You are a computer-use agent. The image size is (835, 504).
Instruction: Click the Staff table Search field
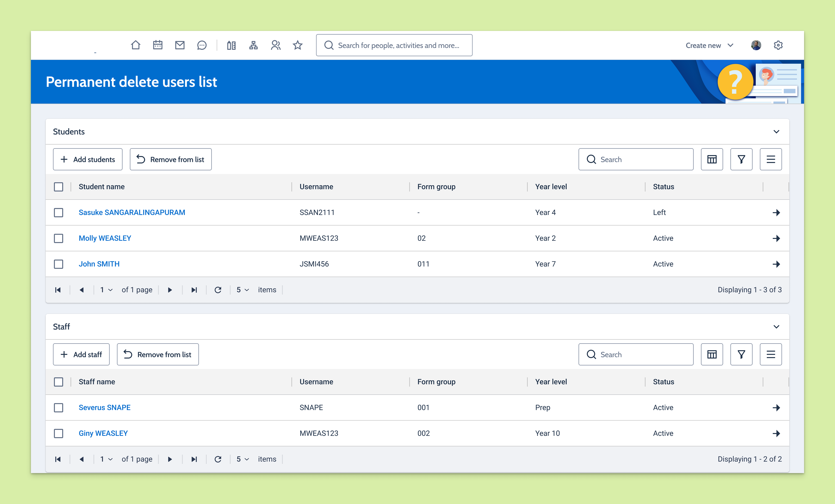click(636, 354)
